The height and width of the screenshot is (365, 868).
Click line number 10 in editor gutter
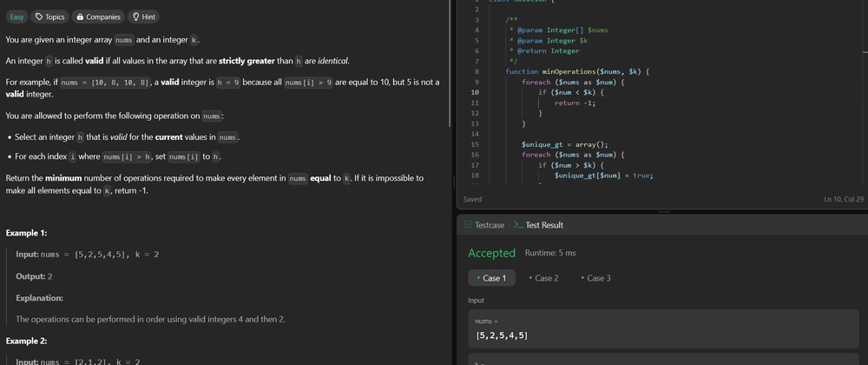(475, 92)
